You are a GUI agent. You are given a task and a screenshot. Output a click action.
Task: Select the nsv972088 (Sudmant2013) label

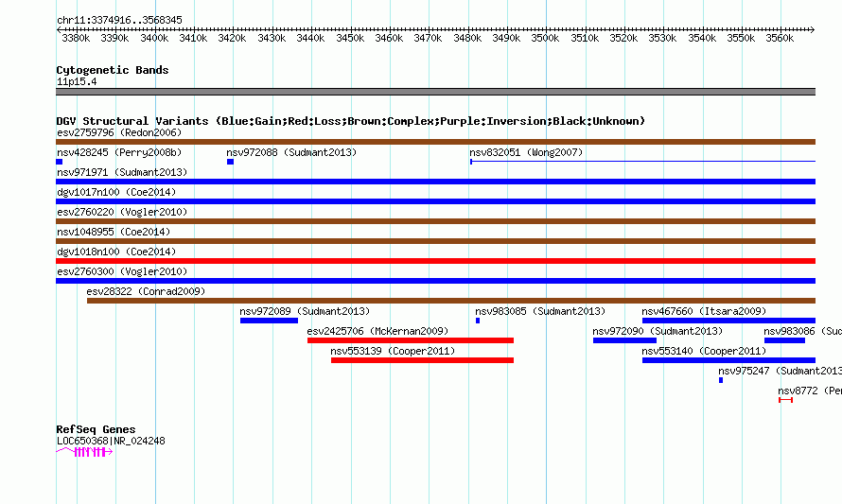[x=291, y=152]
